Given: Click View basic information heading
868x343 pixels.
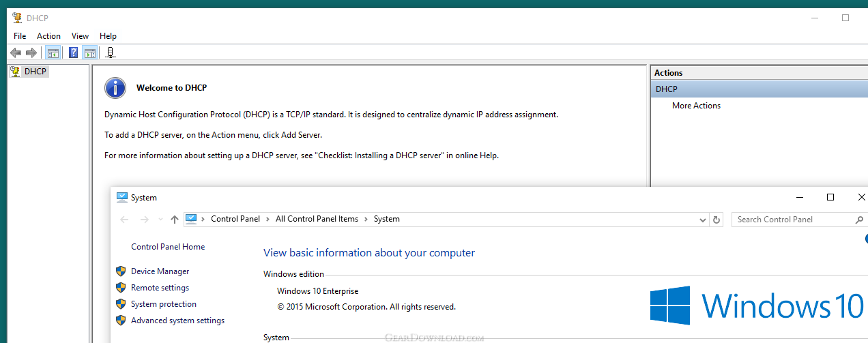Looking at the screenshot, I should (369, 253).
